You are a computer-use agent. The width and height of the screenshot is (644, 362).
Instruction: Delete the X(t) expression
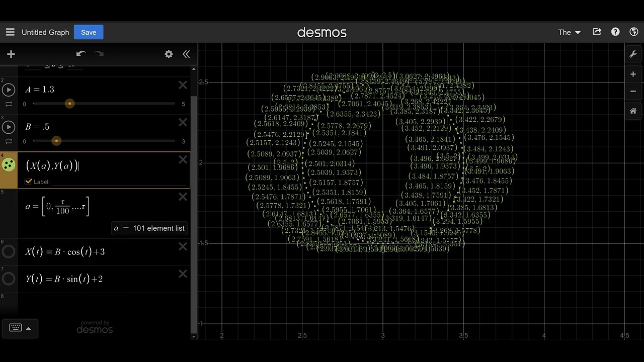[x=183, y=246]
